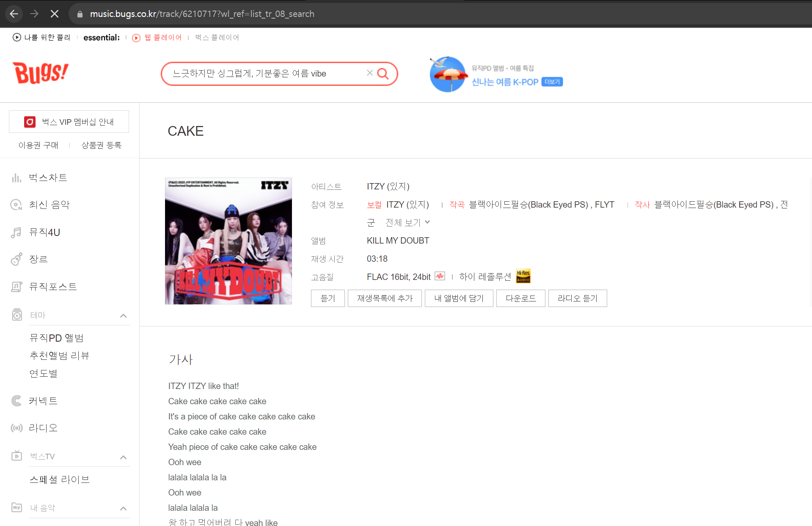
Task: Click the browser forward arrow
Action: 34,14
